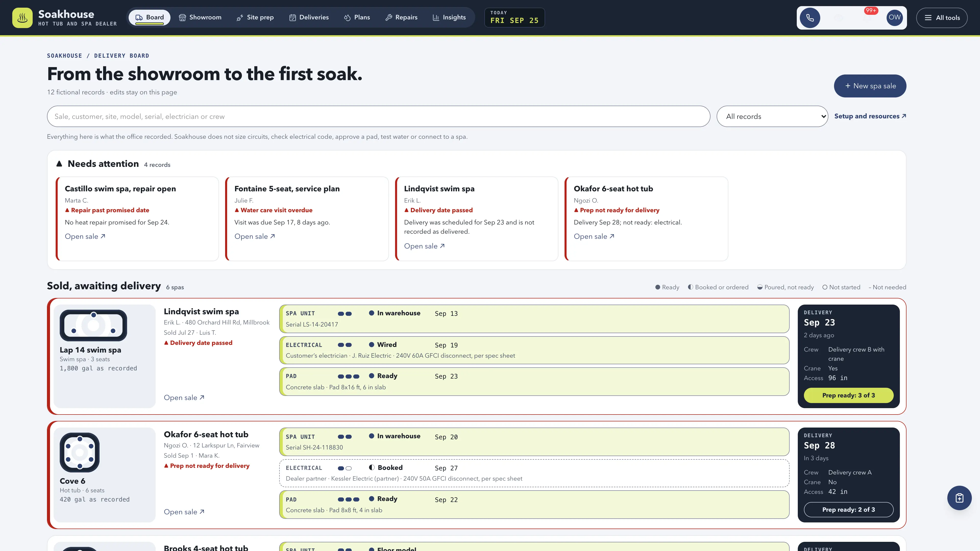Viewport: 980px width, 551px height.
Task: Focus the sale and customer search field
Action: click(378, 116)
